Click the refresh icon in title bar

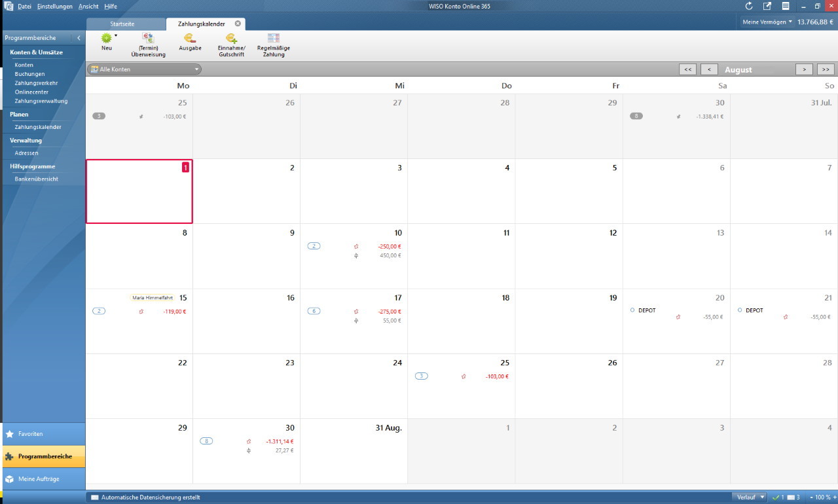(749, 6)
